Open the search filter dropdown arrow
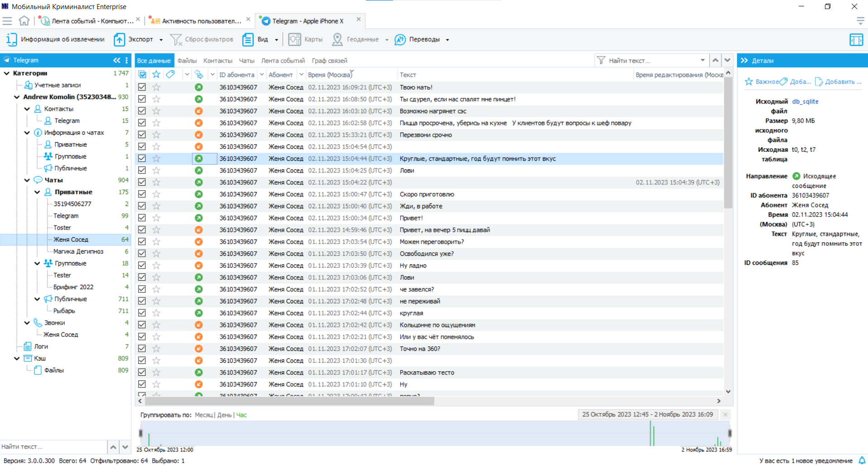Image resolution: width=868 pixels, height=465 pixels. pyautogui.click(x=703, y=60)
